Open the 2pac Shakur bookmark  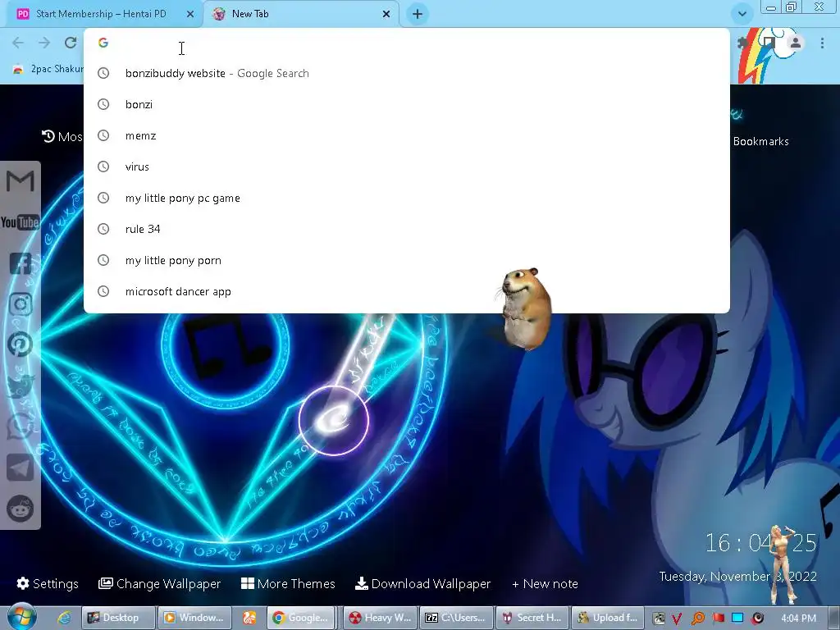(48, 69)
